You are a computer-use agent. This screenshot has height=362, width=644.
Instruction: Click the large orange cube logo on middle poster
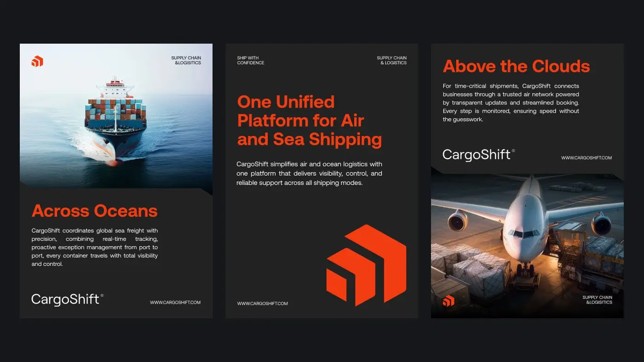pyautogui.click(x=366, y=266)
